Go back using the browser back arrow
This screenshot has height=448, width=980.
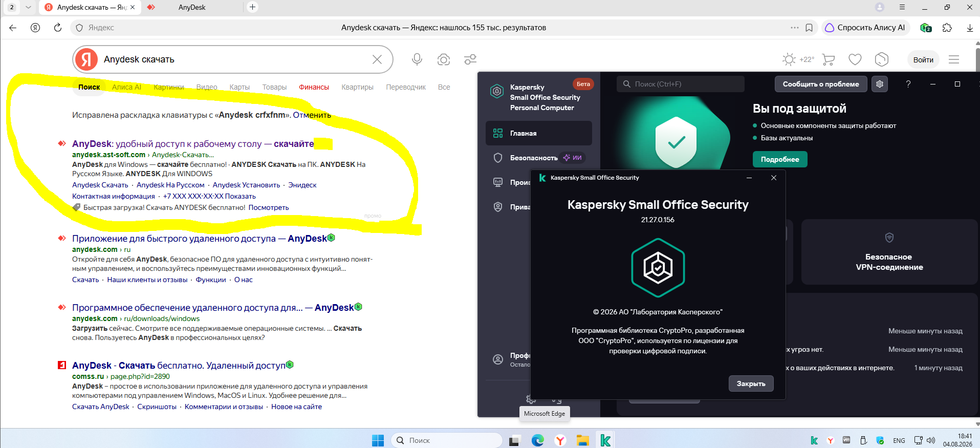point(13,28)
